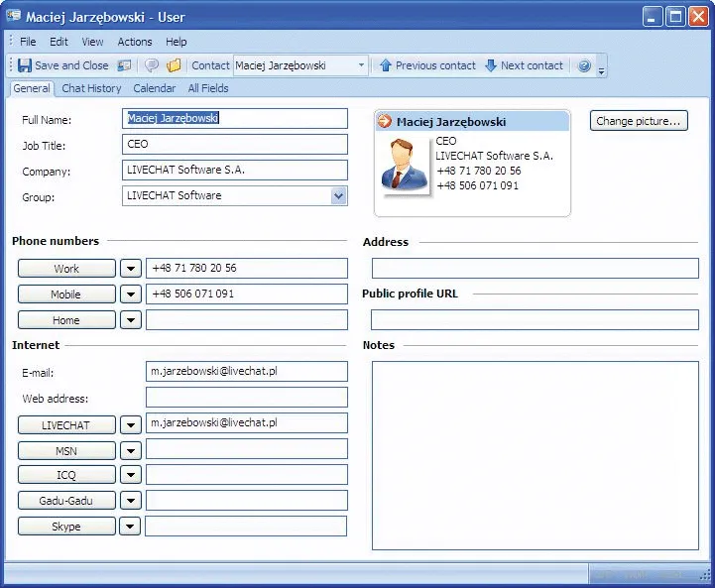Viewport: 715px width, 588px height.
Task: Expand the Group dropdown list
Action: point(338,196)
